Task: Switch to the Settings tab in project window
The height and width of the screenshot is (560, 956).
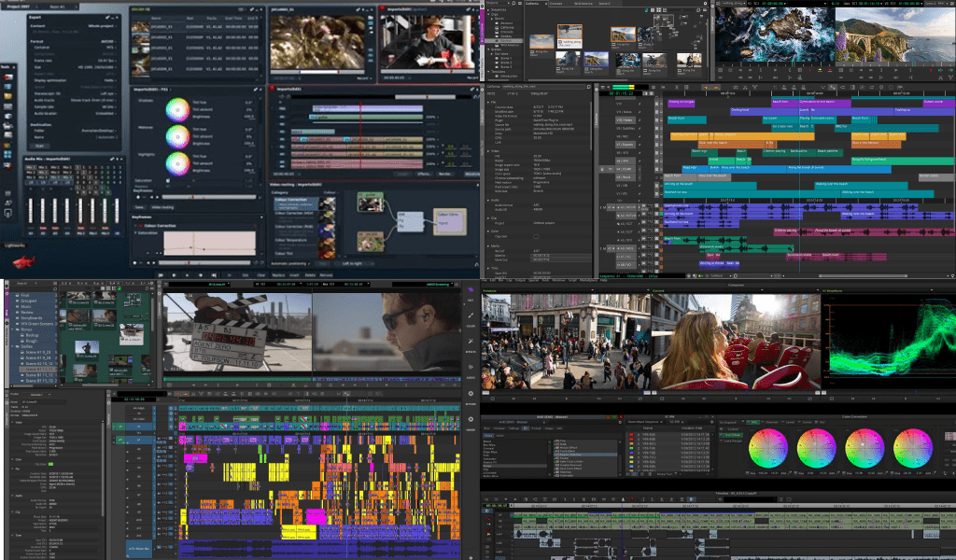Action: click(514, 428)
